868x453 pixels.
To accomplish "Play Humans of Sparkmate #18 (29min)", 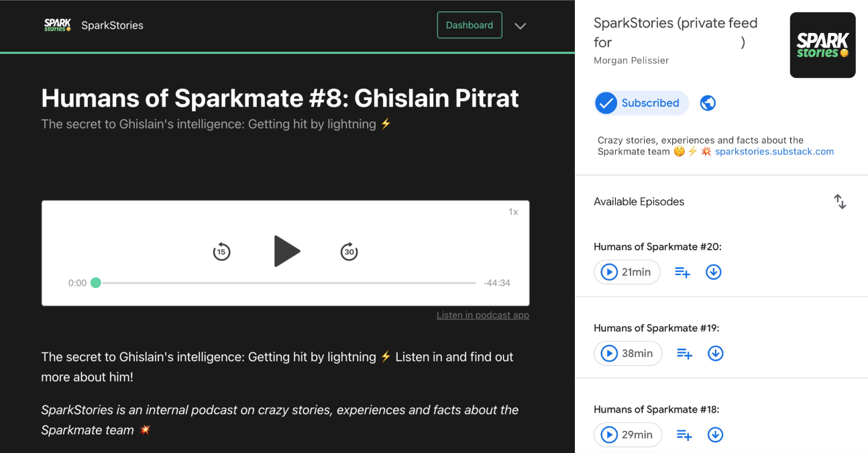I will point(628,434).
